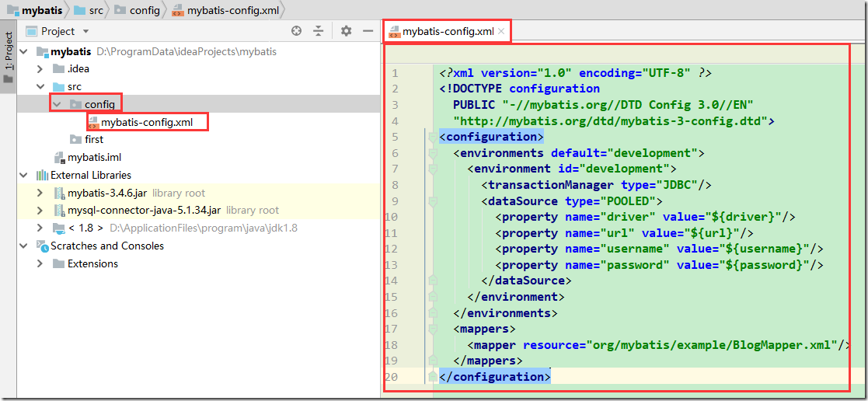Click the Extensions folder icon

(58, 263)
